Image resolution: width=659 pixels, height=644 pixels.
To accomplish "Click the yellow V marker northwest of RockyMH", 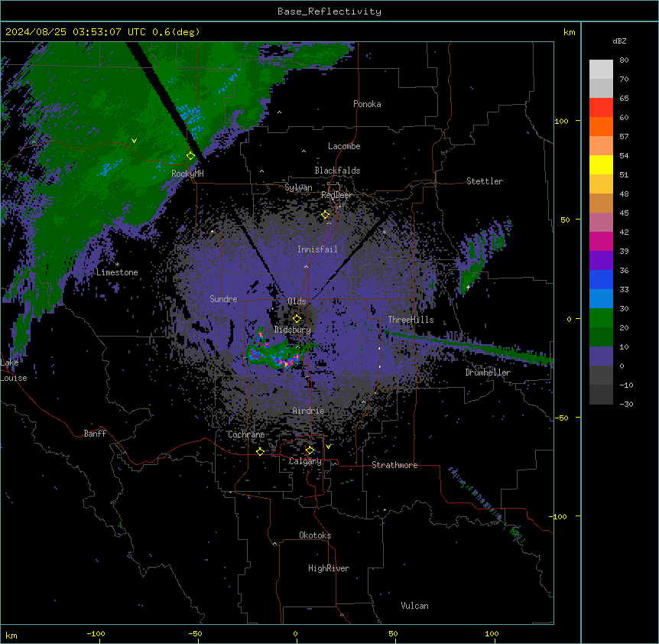I will [x=134, y=141].
